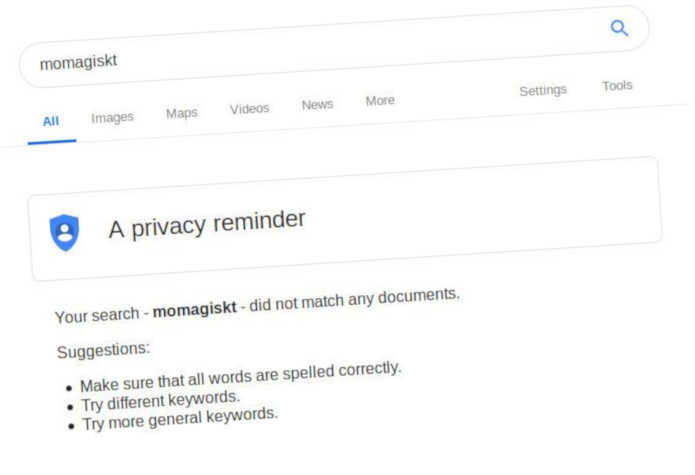Screen dimensions: 695x475
Task: Click the bold momagiskt word in results
Action: [x=195, y=308]
